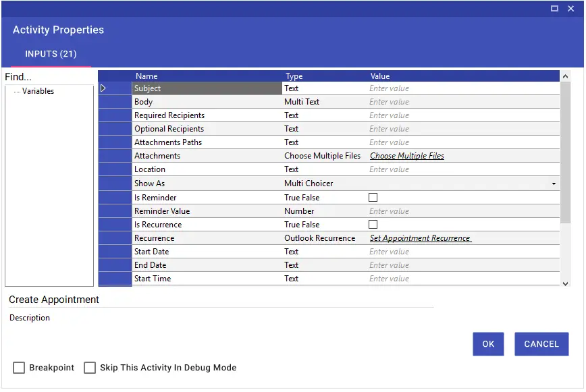
Task: Click the OK button
Action: click(x=488, y=345)
